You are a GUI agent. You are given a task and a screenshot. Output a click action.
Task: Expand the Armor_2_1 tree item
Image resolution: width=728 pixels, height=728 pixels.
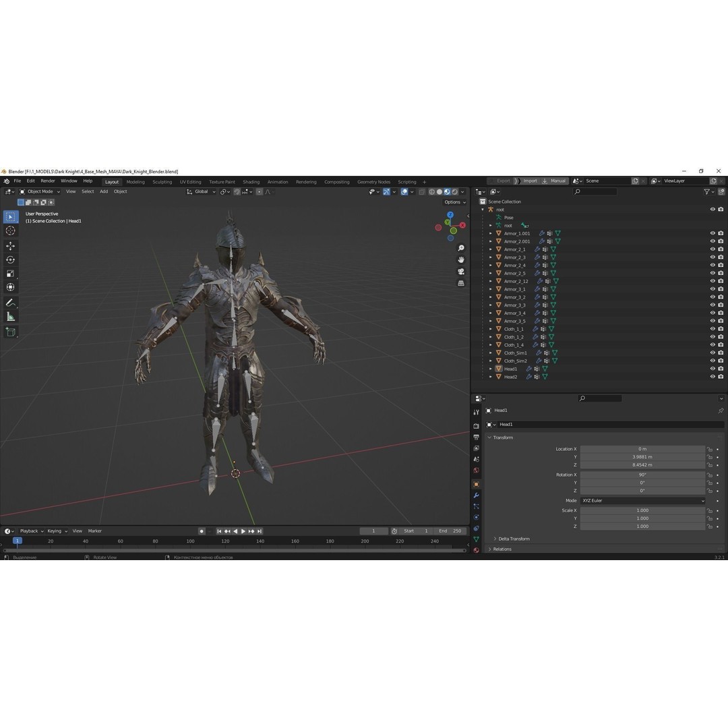point(491,250)
